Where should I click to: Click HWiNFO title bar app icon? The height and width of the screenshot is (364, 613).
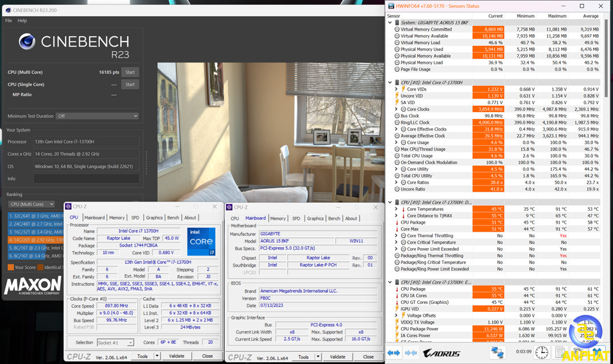[391, 6]
